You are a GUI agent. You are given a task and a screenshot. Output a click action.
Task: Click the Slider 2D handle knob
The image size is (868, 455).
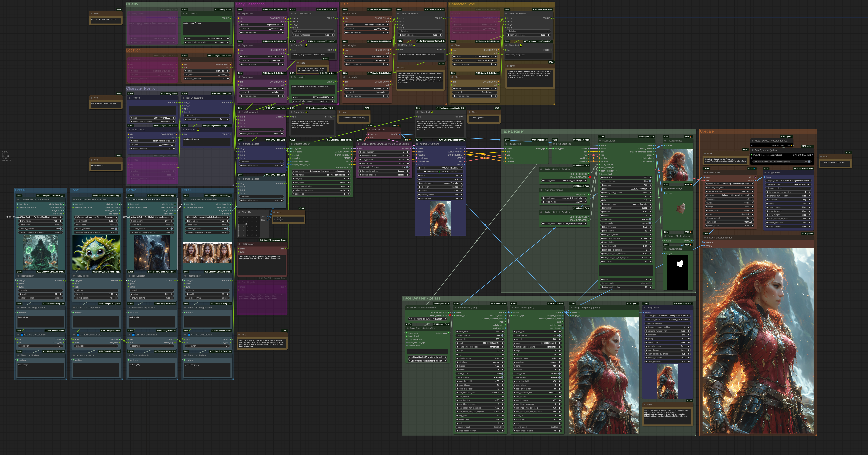pyautogui.click(x=246, y=224)
